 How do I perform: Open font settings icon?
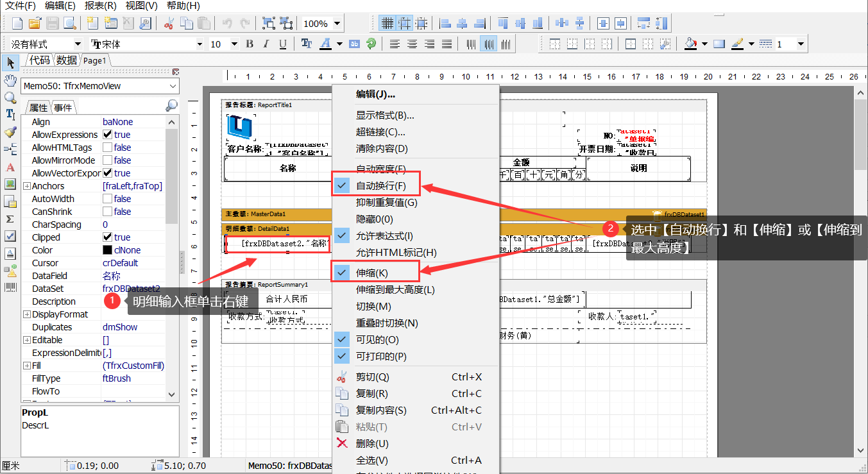(307, 44)
